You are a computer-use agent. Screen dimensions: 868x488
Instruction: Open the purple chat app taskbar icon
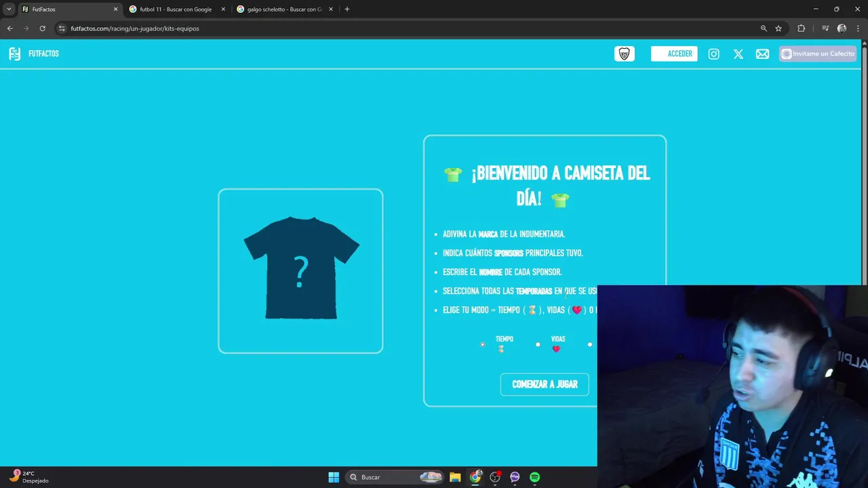tap(515, 477)
